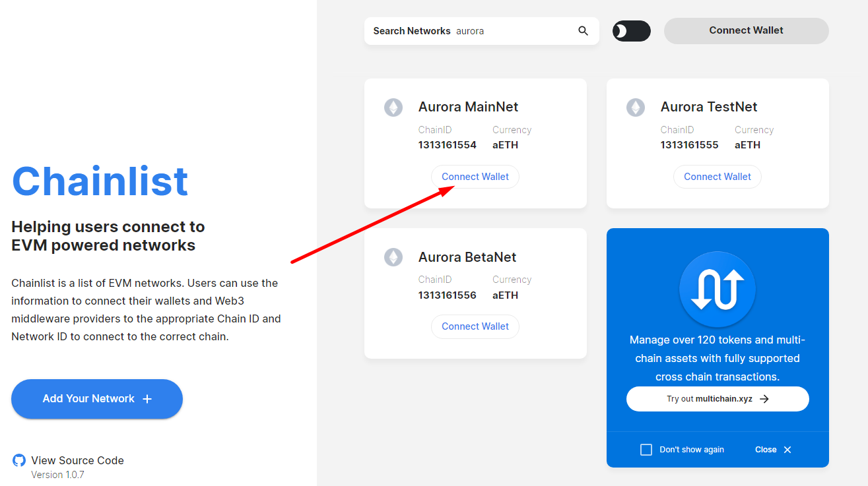
Task: Click the plus icon in Add Your Network
Action: (x=147, y=399)
